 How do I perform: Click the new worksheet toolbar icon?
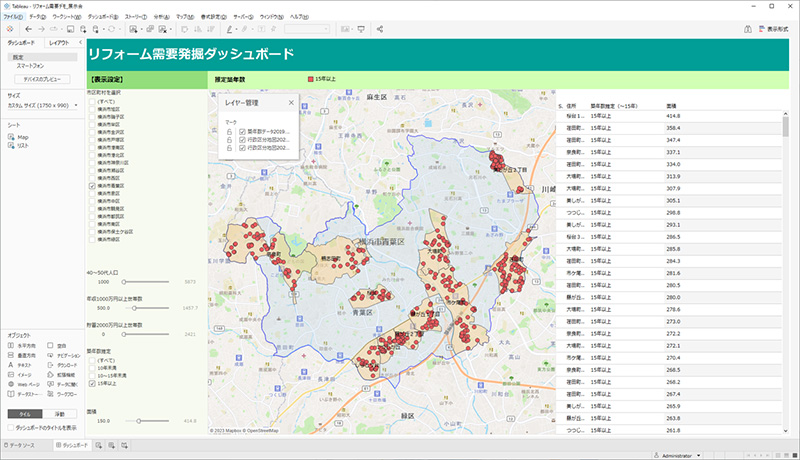133,29
